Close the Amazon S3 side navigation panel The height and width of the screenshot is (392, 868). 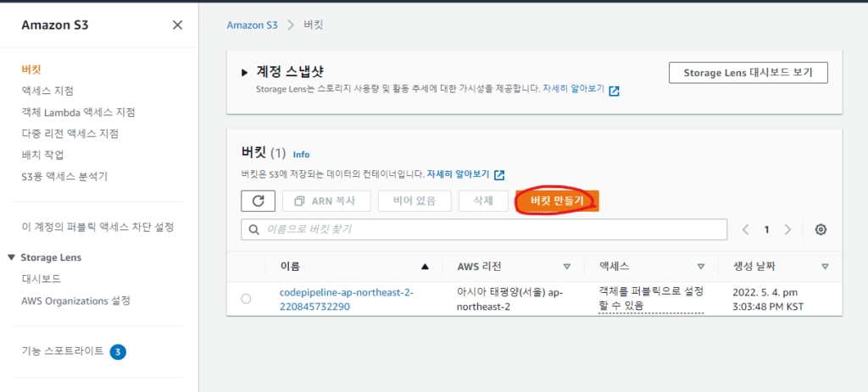[x=177, y=25]
